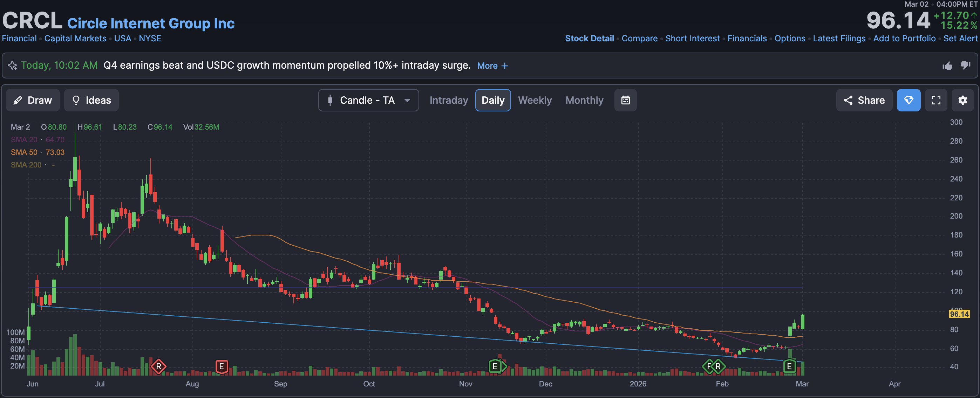This screenshot has height=398, width=980.
Task: Open the Ideas menu button
Action: tap(91, 100)
